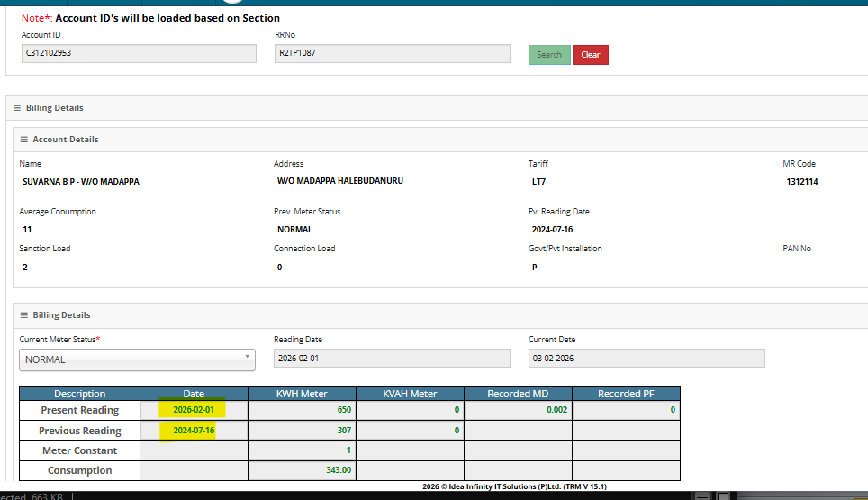Click the Account ID input field

tap(139, 53)
